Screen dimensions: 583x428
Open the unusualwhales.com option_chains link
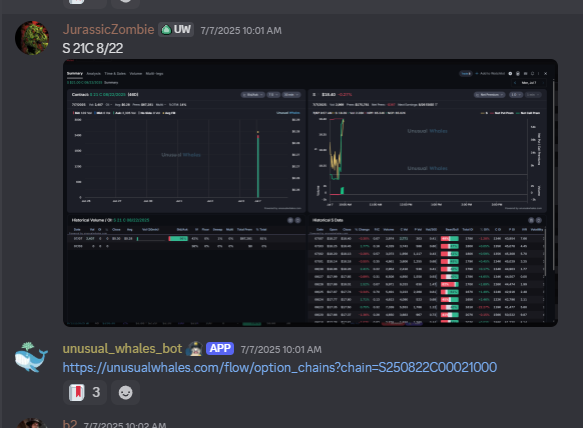click(280, 367)
